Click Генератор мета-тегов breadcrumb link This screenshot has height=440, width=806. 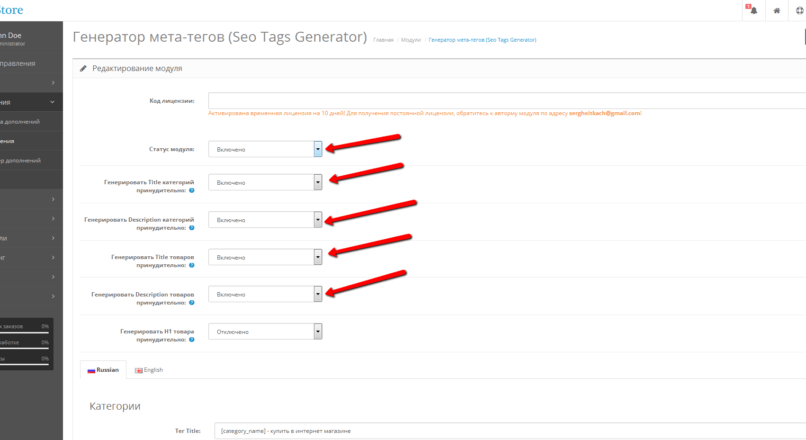click(x=482, y=40)
